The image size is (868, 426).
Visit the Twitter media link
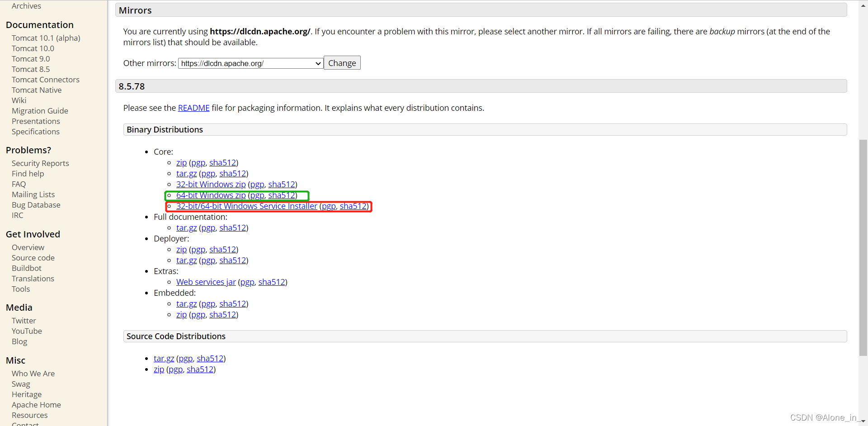click(24, 321)
